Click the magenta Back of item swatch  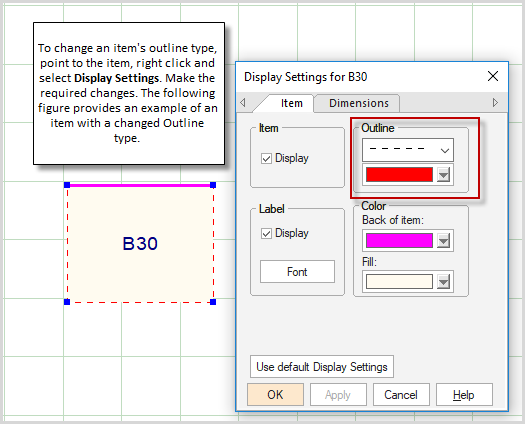point(399,241)
